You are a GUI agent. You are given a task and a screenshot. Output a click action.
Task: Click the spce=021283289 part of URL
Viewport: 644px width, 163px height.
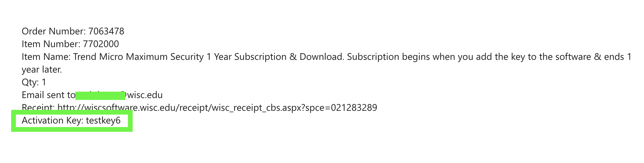[341, 108]
